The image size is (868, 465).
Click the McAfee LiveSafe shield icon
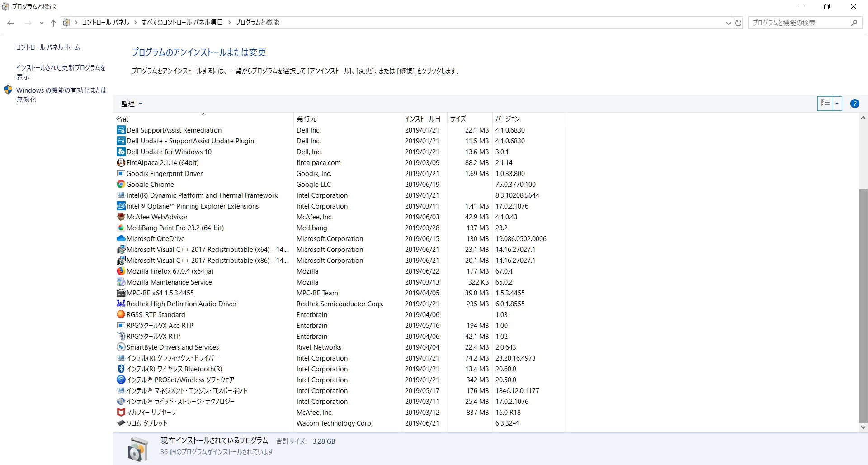(121, 413)
